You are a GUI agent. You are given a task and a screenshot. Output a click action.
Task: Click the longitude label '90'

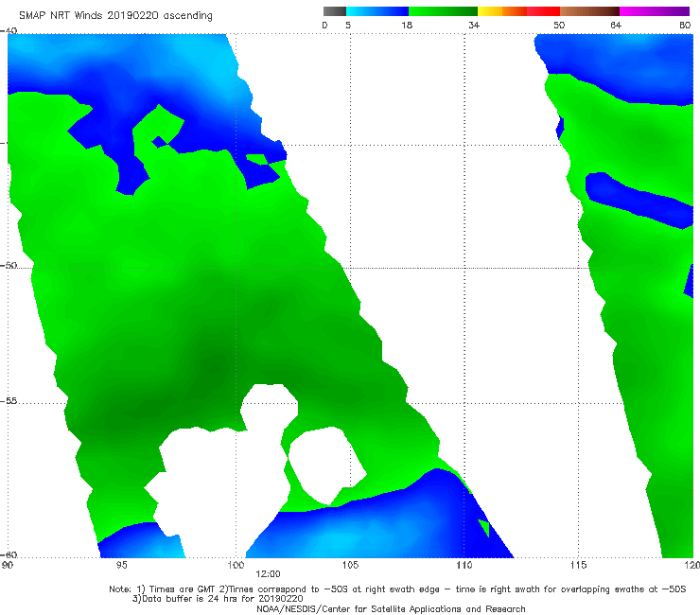point(7,566)
